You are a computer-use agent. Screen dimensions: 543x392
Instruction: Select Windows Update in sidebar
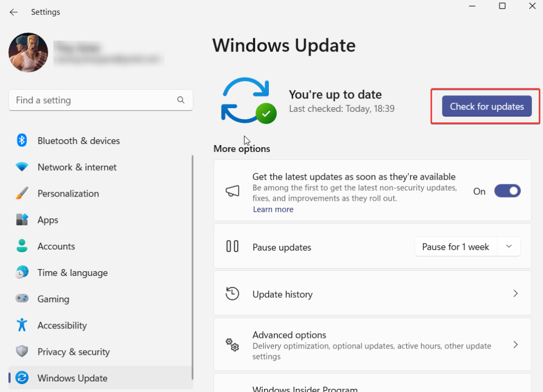[x=100, y=378]
